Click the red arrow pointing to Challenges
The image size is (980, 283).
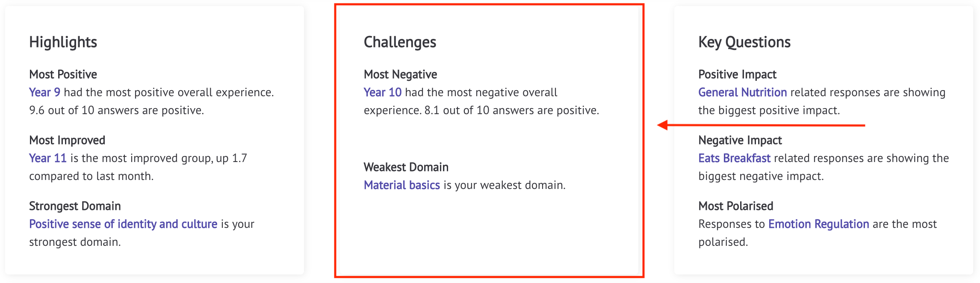point(761,125)
